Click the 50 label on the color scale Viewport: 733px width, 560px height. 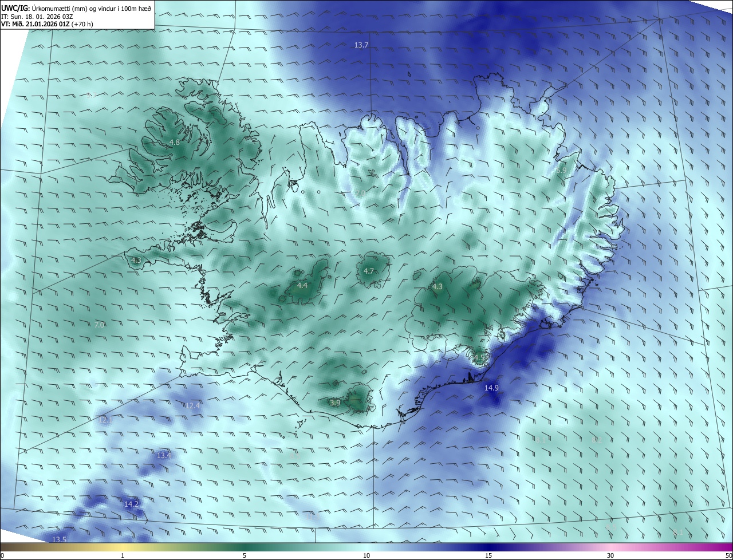click(728, 555)
